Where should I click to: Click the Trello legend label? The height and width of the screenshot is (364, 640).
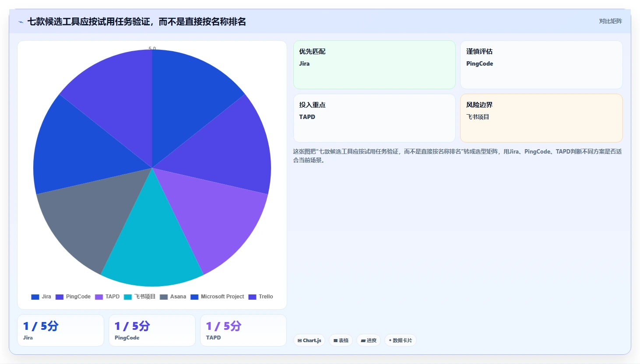[x=266, y=297]
